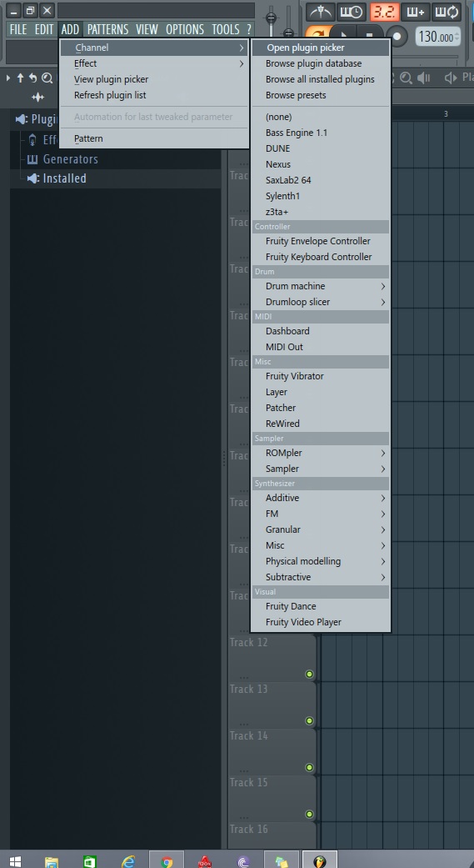474x868 pixels.
Task: Add Sylenth1 channel
Action: (320, 196)
